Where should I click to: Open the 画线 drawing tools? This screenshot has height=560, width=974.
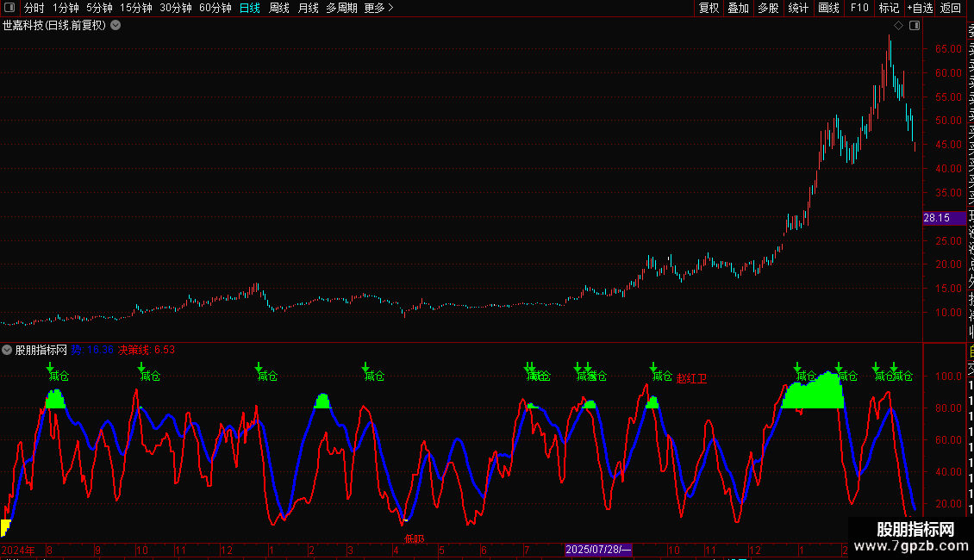[828, 9]
